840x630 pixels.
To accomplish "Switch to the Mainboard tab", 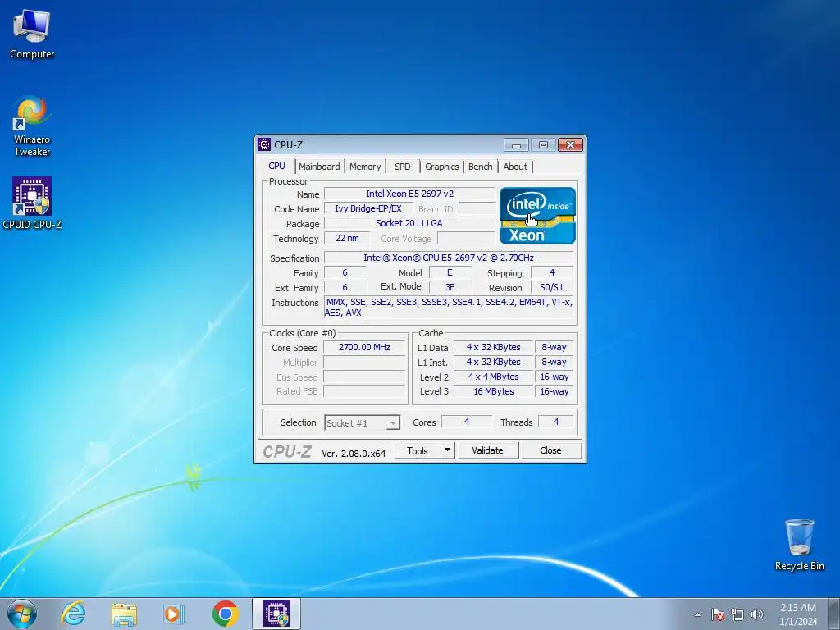I will [x=319, y=167].
